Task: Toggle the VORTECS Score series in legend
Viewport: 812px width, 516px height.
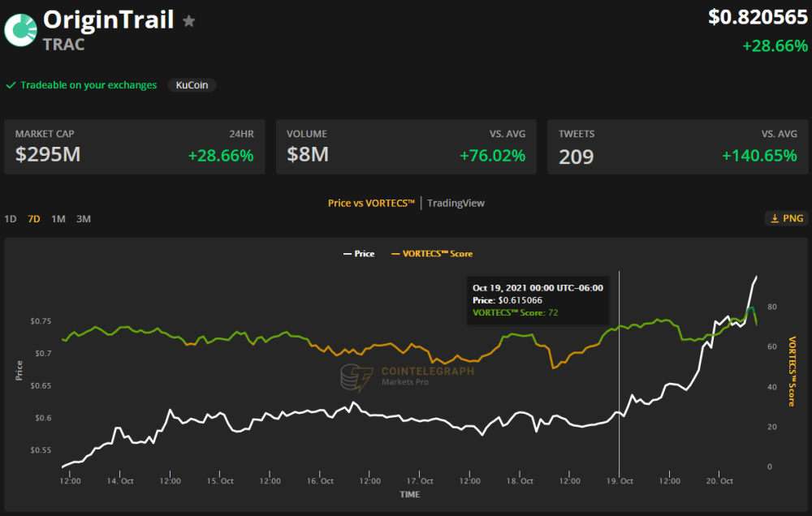Action: pos(432,254)
